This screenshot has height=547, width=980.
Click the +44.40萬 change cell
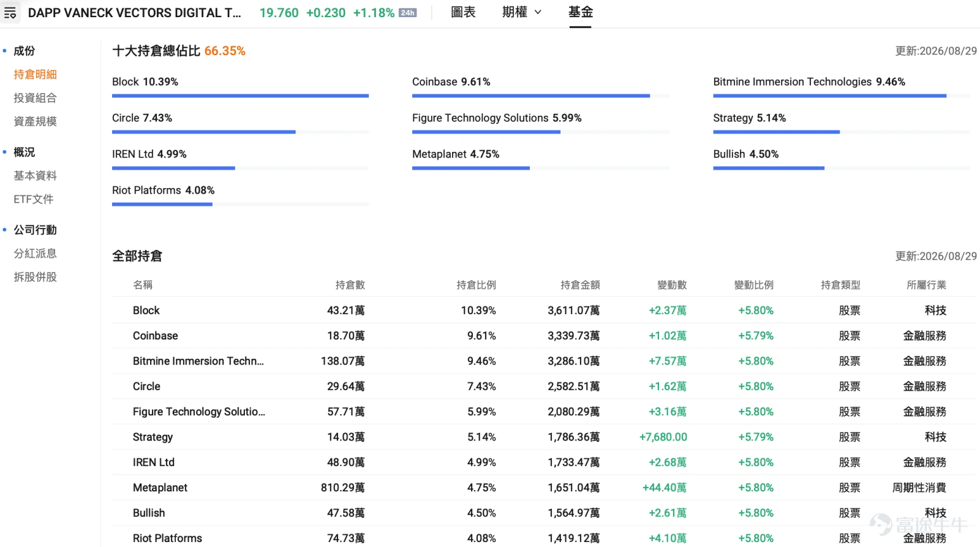click(x=665, y=488)
